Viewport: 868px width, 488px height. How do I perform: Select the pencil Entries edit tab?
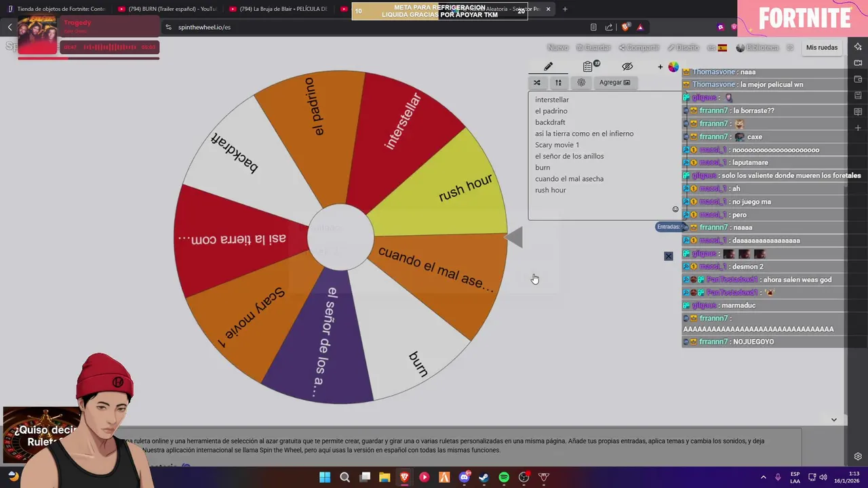pyautogui.click(x=548, y=66)
